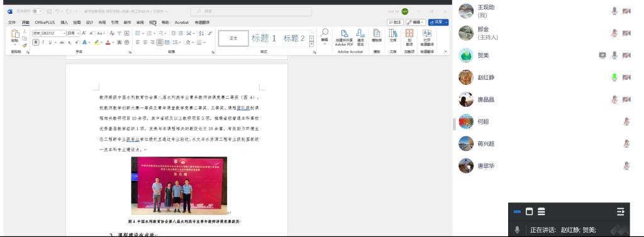
Task: Open the 编辑 mode dropdown
Action: pos(416,22)
